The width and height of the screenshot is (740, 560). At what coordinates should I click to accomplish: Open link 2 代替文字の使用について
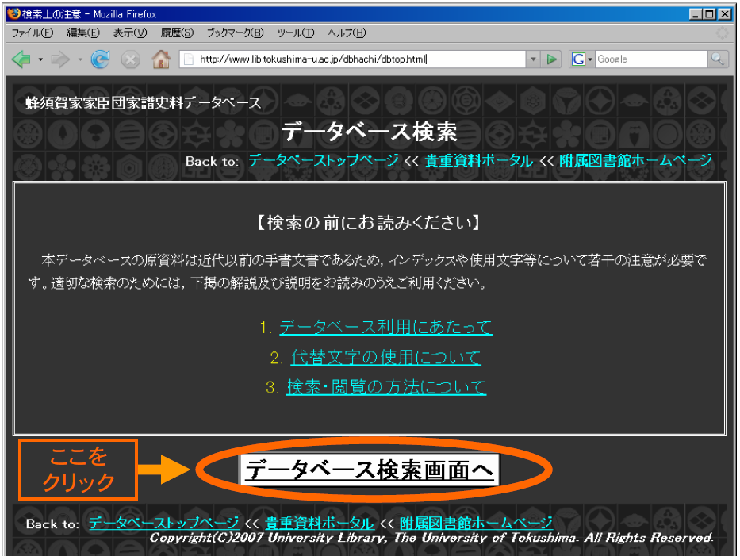pos(386,357)
